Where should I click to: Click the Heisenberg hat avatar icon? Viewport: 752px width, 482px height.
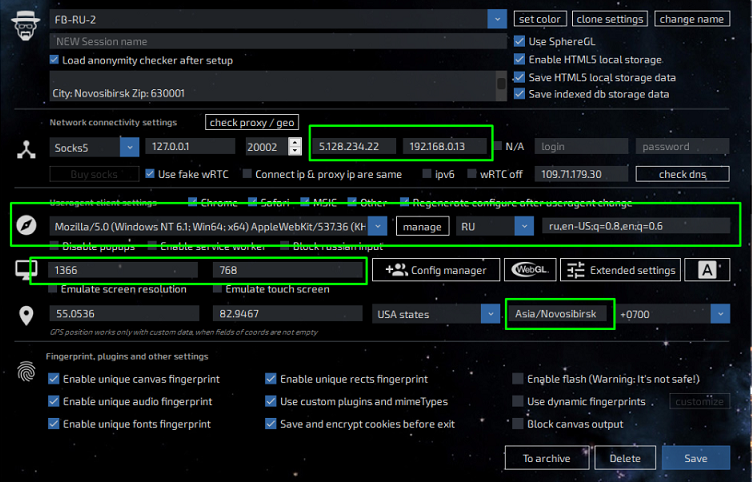click(25, 25)
